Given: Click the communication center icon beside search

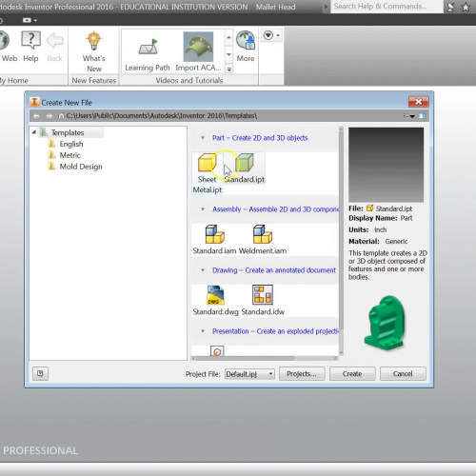Looking at the screenshot, I should point(450,7).
